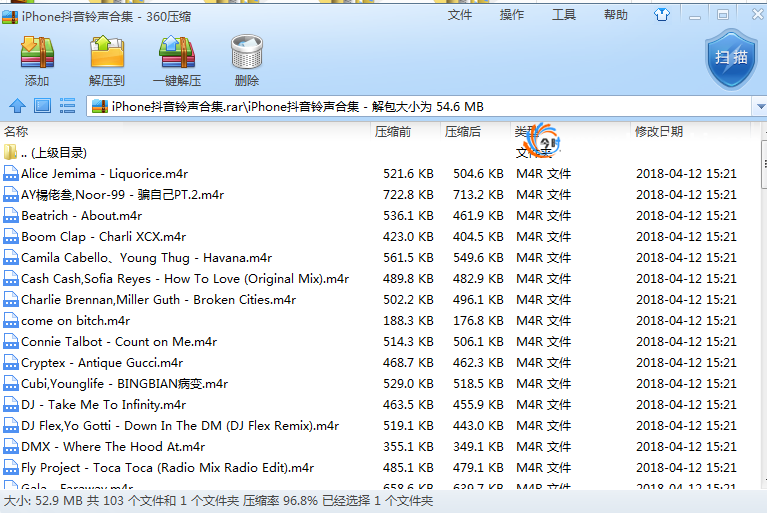
Task: Click file icon of Boom Clap - Charli XCX.m4r
Action: [11, 236]
